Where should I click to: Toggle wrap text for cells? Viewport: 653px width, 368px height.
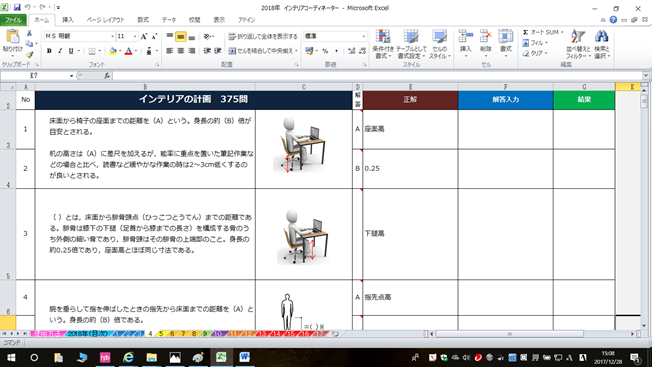pyautogui.click(x=263, y=37)
